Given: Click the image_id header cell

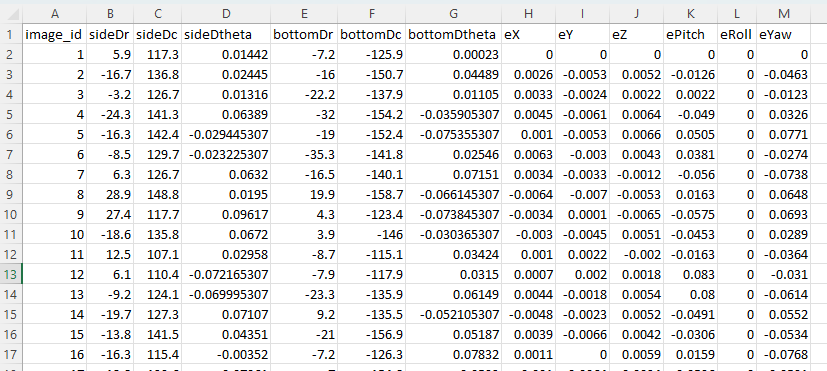Looking at the screenshot, I should [x=54, y=35].
